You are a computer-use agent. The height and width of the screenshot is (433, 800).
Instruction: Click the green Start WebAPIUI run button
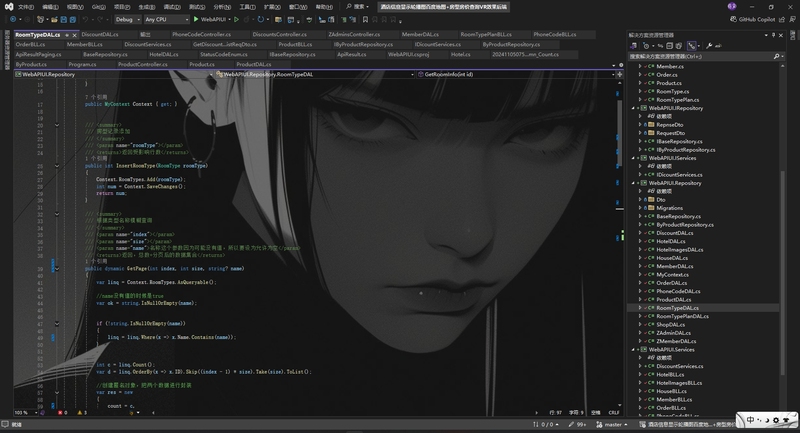click(210, 19)
